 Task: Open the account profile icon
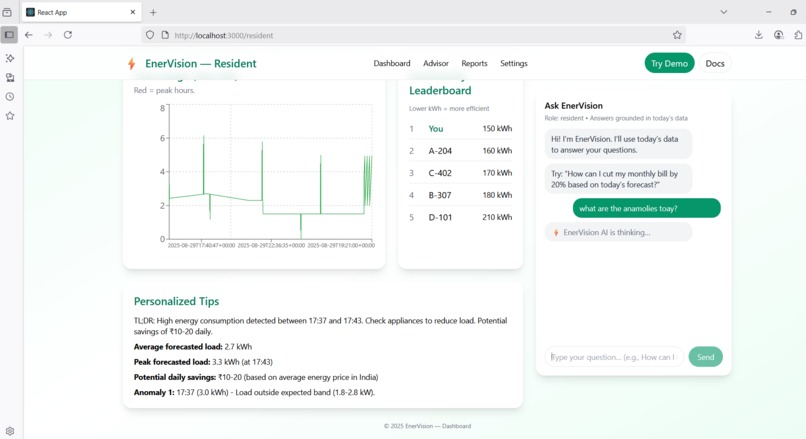coord(779,35)
